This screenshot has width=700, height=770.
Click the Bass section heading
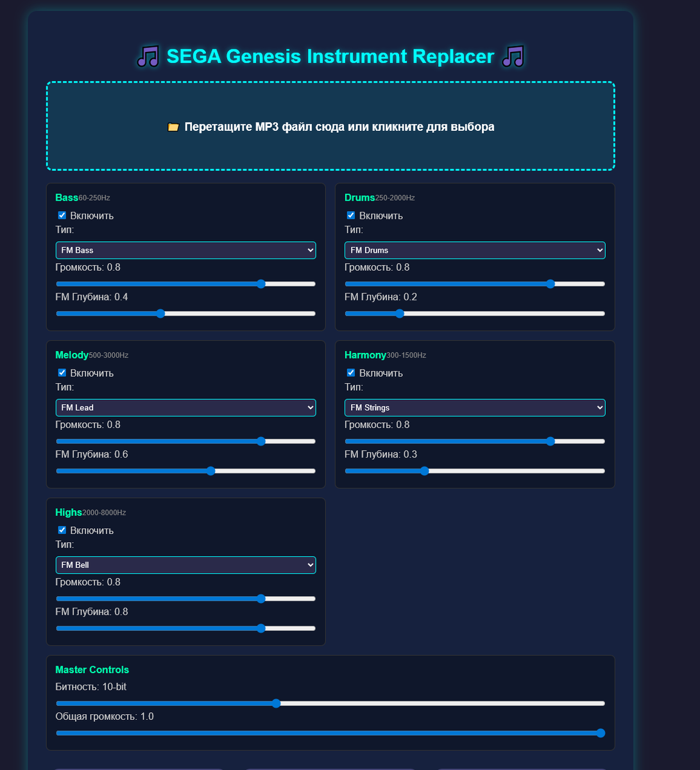tap(67, 198)
